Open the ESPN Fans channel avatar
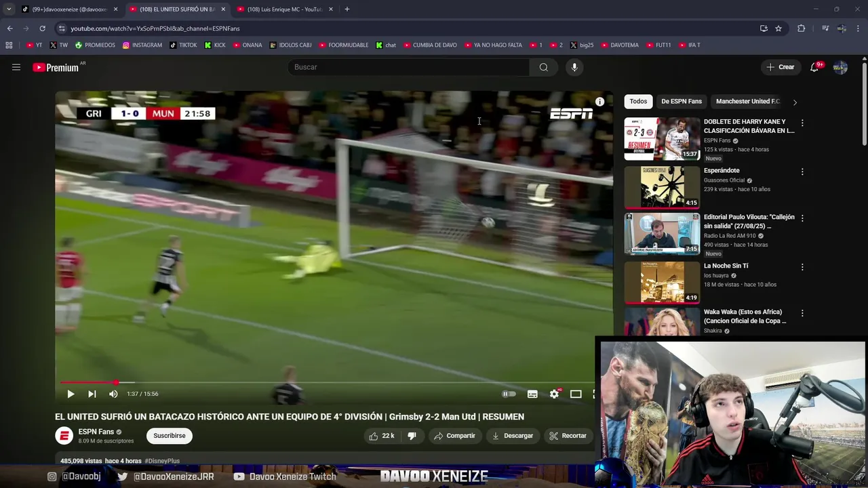The image size is (868, 488). click(x=64, y=436)
